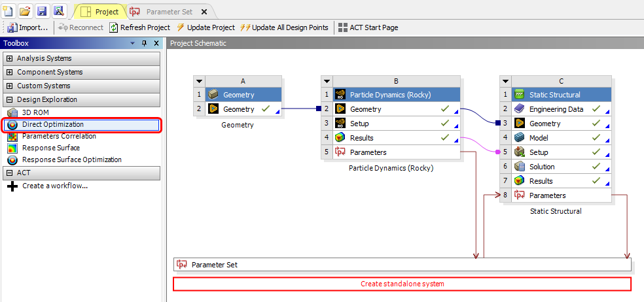This screenshot has height=302, width=644.
Task: Click Update All Design Points
Action: click(284, 27)
